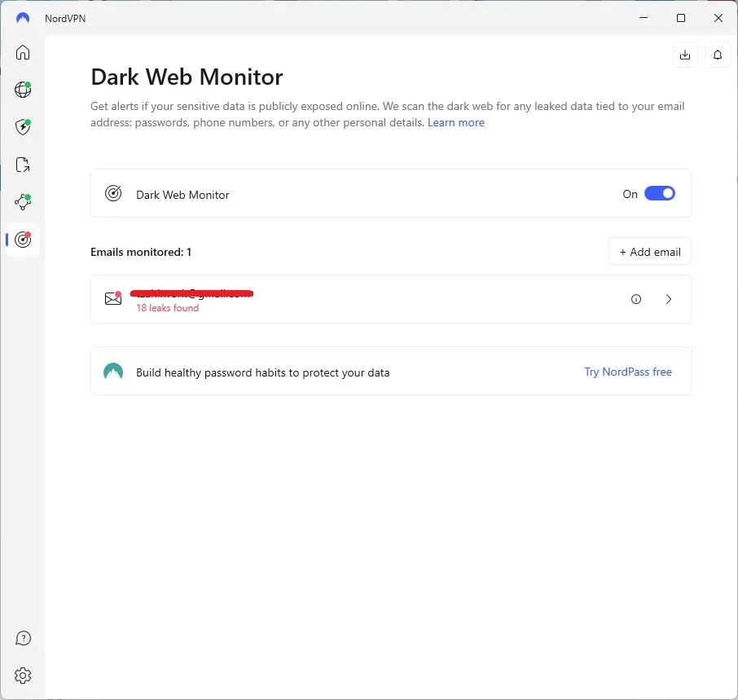This screenshot has height=700, width=738.
Task: Open Settings gear in sidebar
Action: tap(23, 676)
